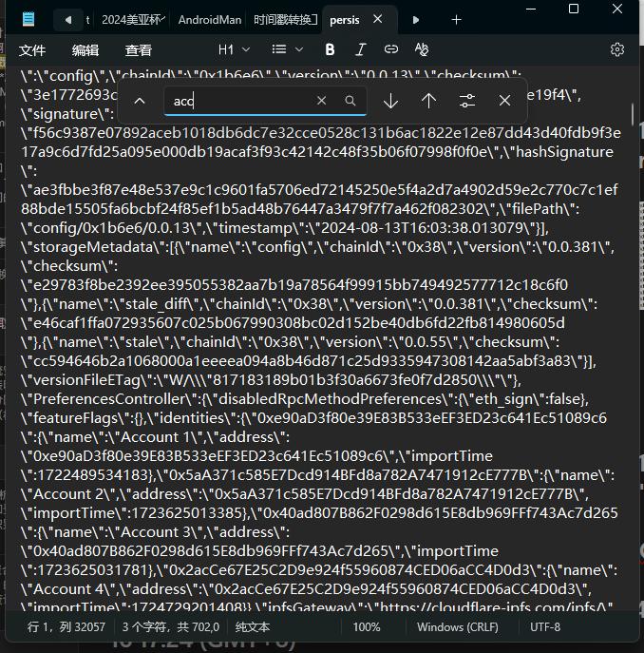Open the list style dropdown

[287, 50]
